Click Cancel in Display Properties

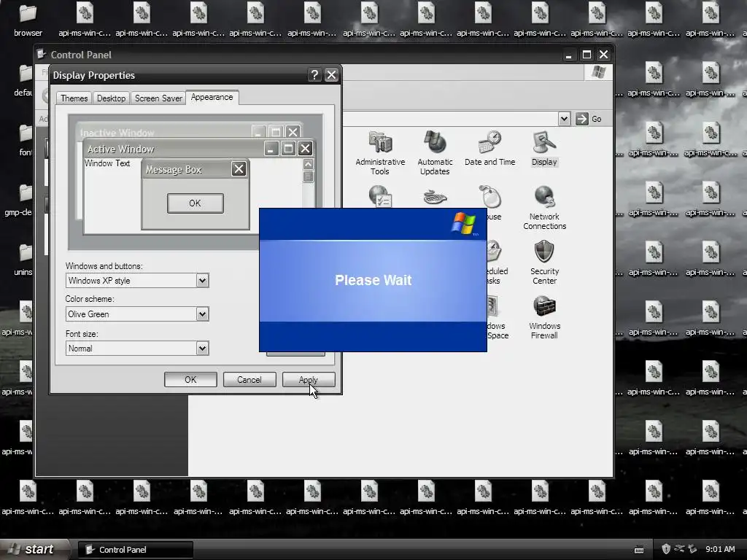point(249,379)
